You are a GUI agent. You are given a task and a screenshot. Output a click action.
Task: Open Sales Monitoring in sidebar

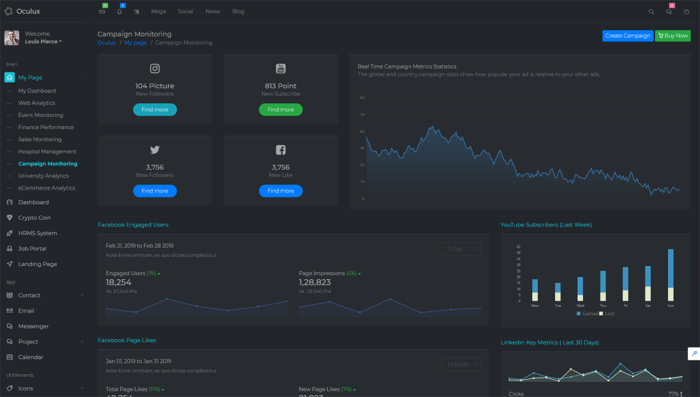pyautogui.click(x=40, y=139)
